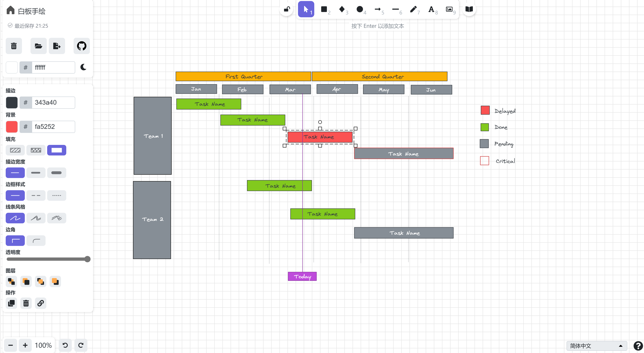
Task: Select the Text tool
Action: (x=431, y=10)
